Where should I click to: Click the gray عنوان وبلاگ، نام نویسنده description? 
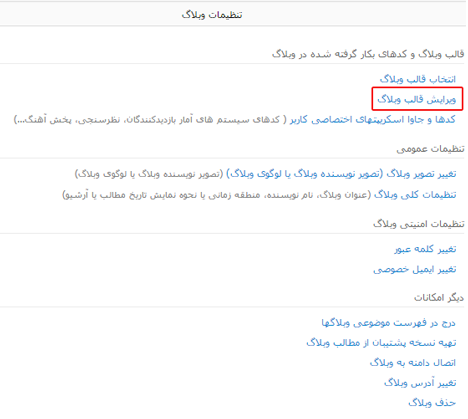click(216, 194)
